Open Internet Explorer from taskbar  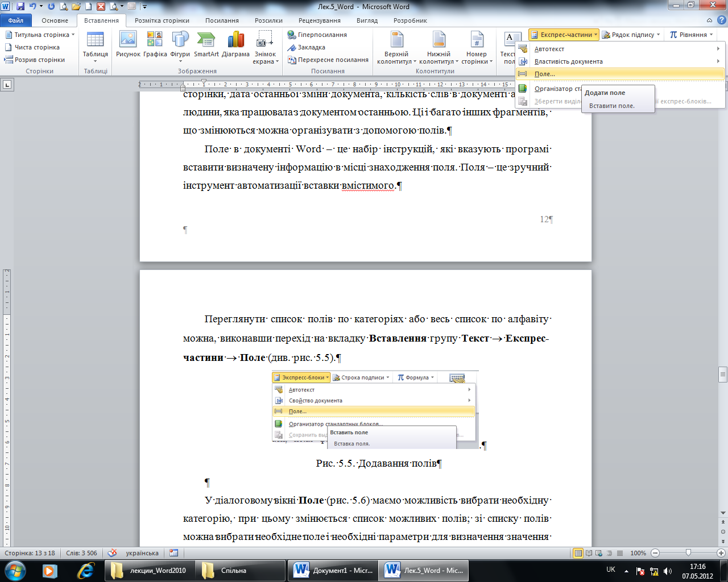point(85,570)
